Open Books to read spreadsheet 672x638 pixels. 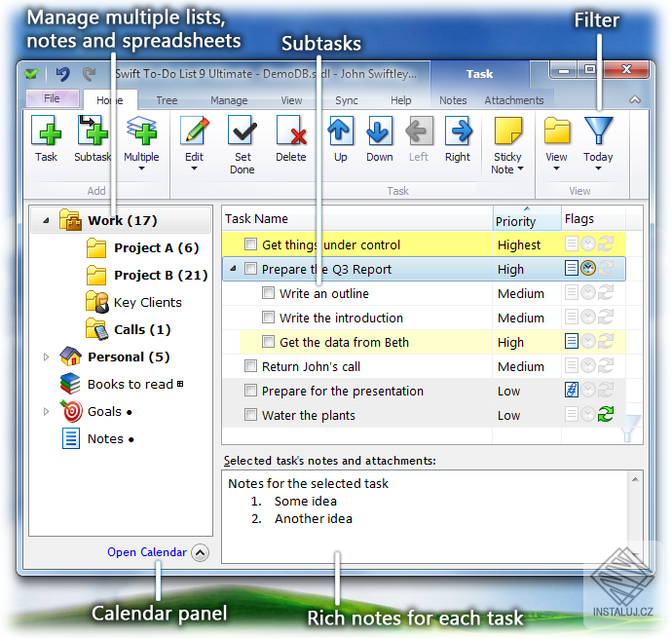point(122,384)
